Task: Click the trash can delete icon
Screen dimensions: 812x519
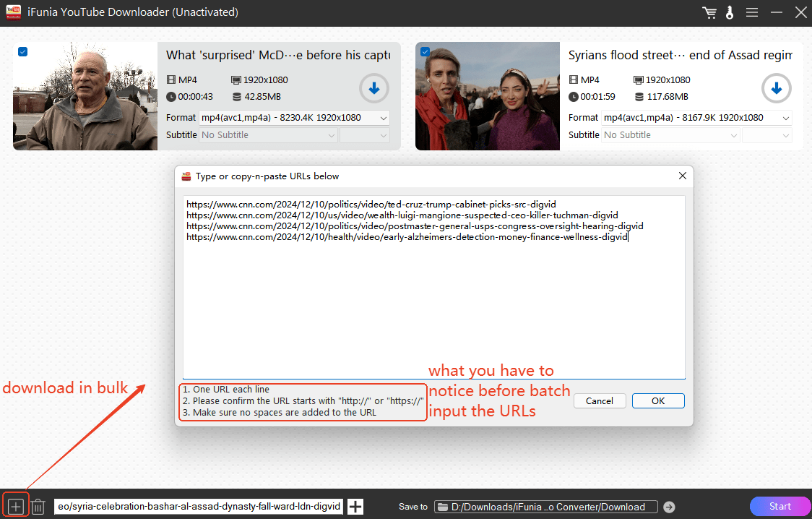Action: click(x=39, y=507)
